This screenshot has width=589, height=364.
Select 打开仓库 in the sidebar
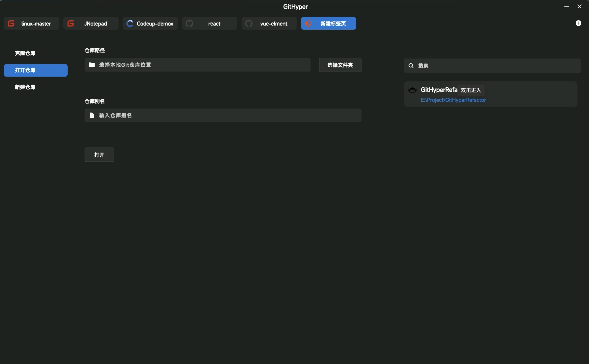[x=36, y=70]
